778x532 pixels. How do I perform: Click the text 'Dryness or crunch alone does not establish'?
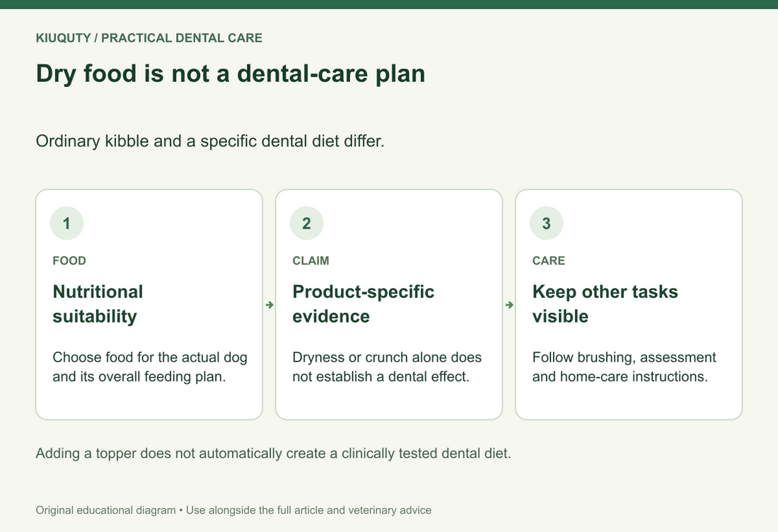coord(387,366)
